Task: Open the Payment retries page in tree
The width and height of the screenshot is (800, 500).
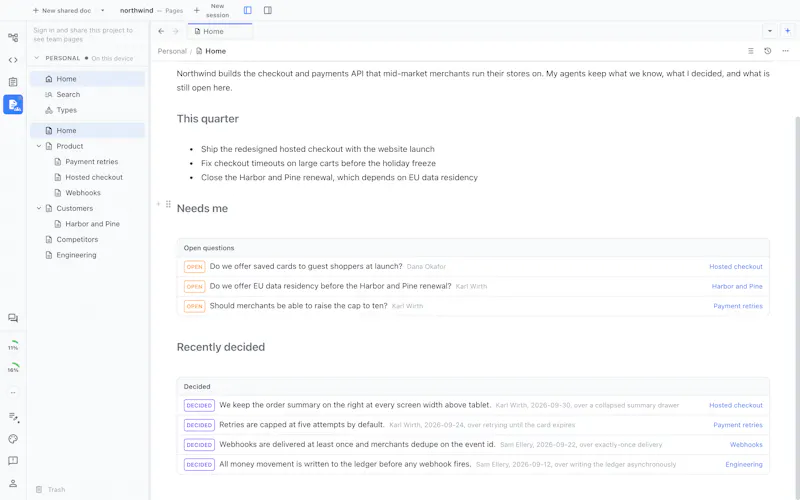Action: click(91, 162)
